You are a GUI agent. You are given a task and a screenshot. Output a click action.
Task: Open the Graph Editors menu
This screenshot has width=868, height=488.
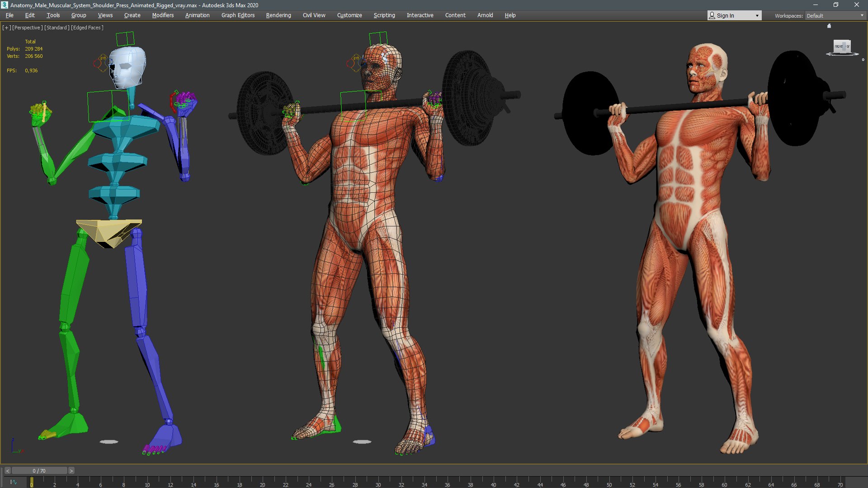pyautogui.click(x=238, y=15)
